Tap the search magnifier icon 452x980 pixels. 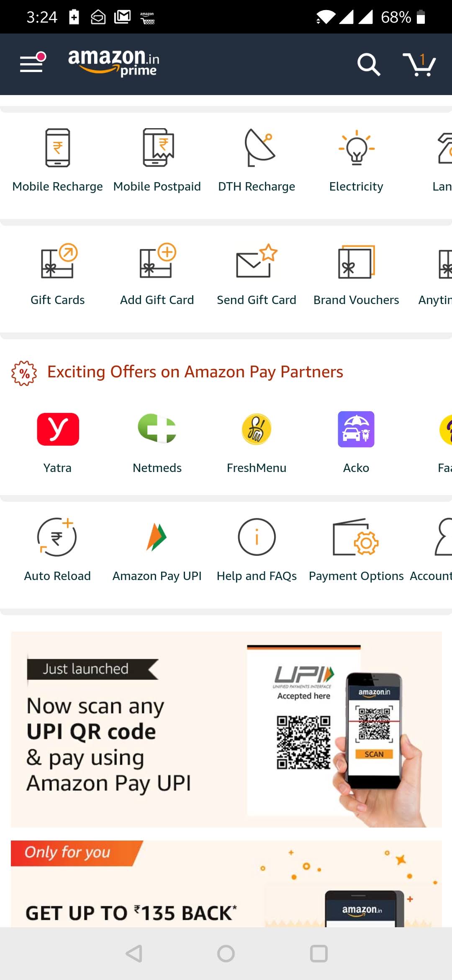369,64
